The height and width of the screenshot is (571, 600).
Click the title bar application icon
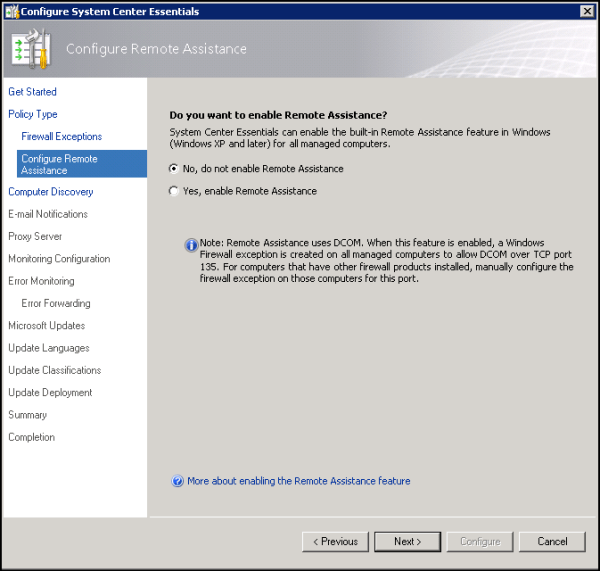click(x=12, y=11)
